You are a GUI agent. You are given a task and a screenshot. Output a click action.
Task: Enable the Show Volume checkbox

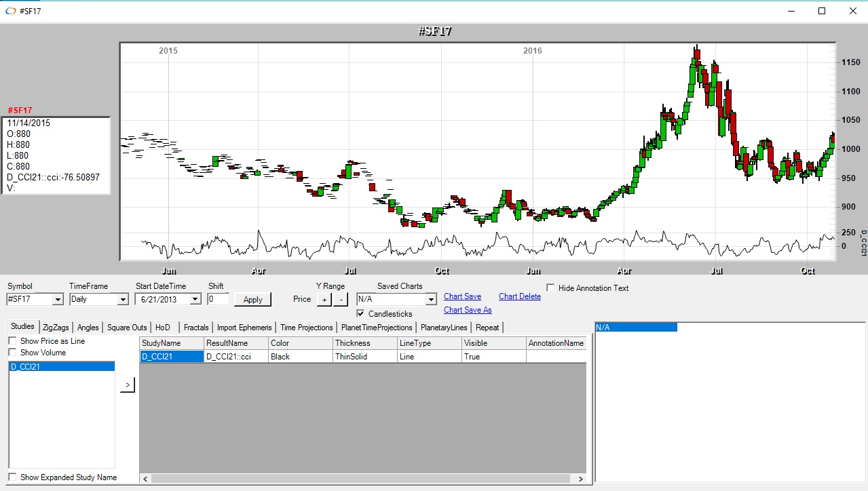pos(12,353)
